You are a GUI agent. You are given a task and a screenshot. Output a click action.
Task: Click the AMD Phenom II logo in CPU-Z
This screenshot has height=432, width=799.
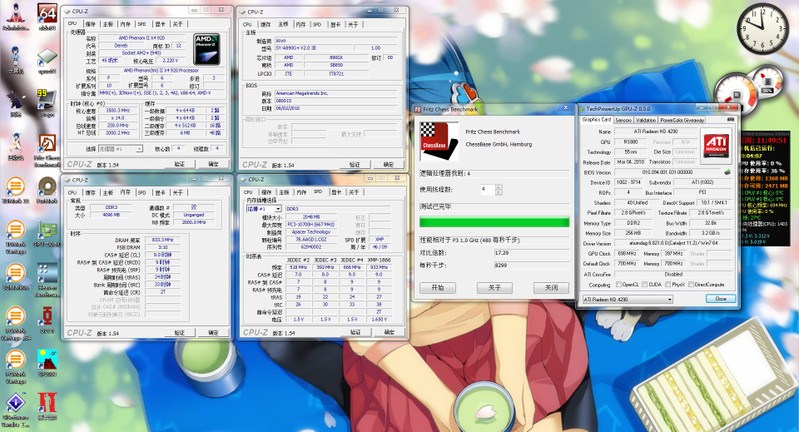[x=206, y=49]
